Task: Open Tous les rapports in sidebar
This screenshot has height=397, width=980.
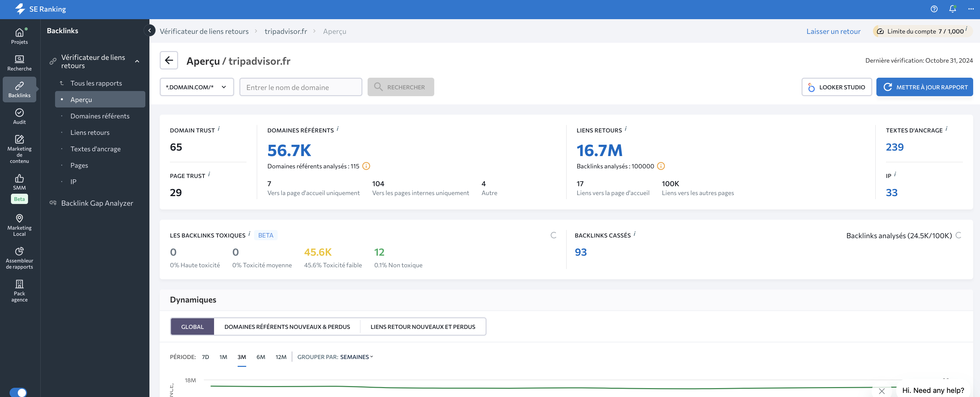Action: pos(96,83)
